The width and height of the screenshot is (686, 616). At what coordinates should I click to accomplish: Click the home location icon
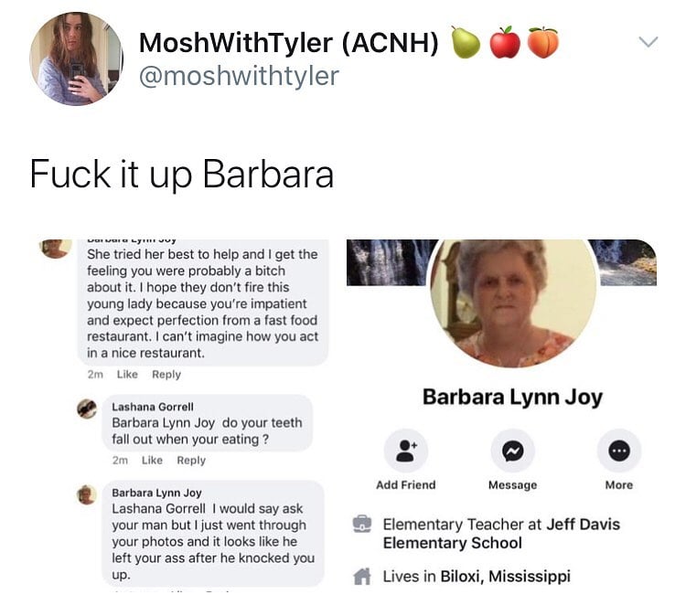(362, 576)
